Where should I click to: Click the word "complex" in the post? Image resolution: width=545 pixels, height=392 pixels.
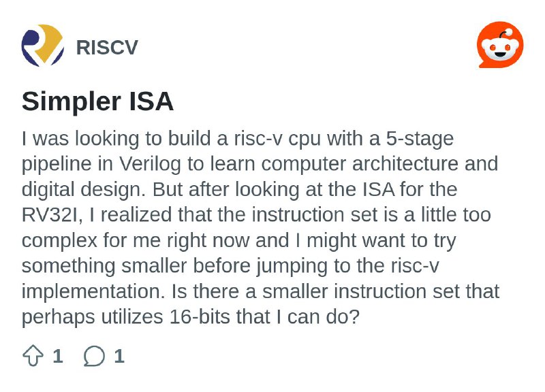pos(59,241)
